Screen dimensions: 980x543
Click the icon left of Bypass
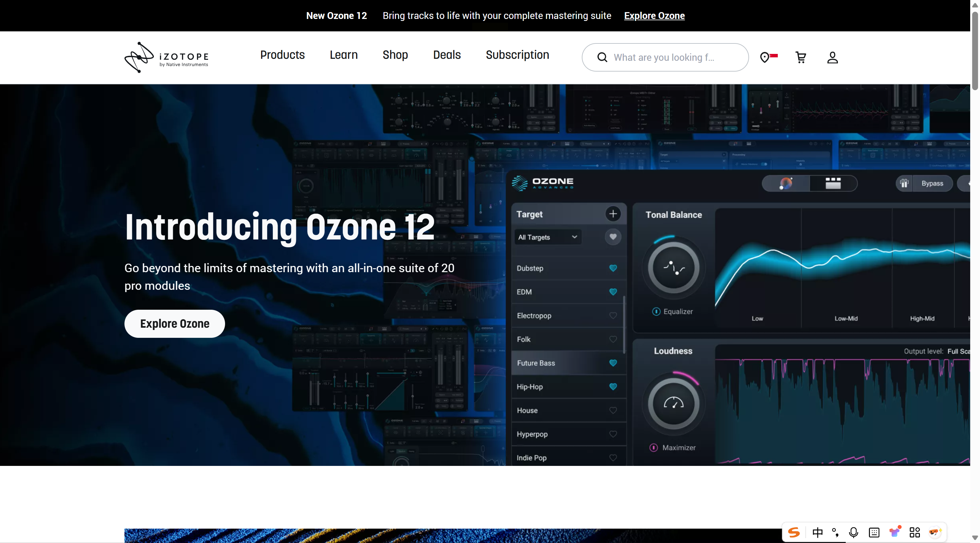(904, 183)
